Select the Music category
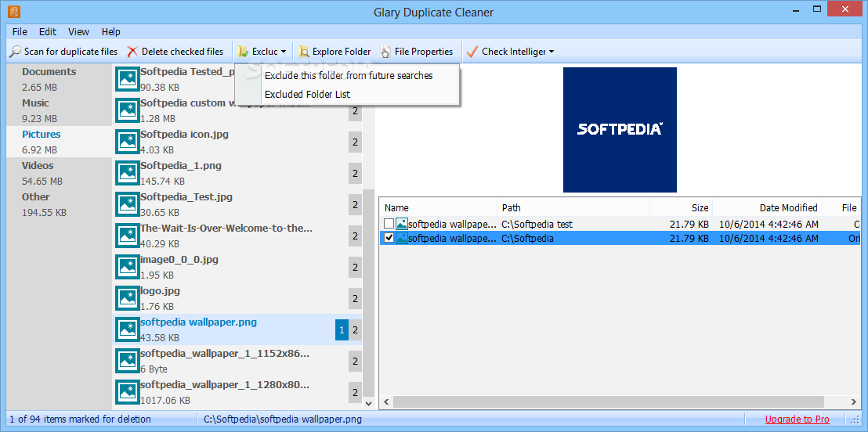868x432 pixels. coord(60,110)
